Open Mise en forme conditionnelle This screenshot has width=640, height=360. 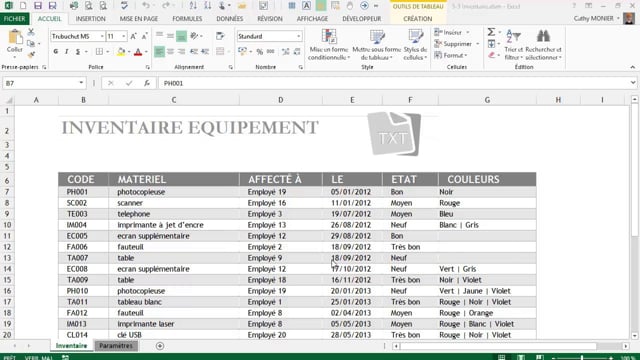(329, 44)
